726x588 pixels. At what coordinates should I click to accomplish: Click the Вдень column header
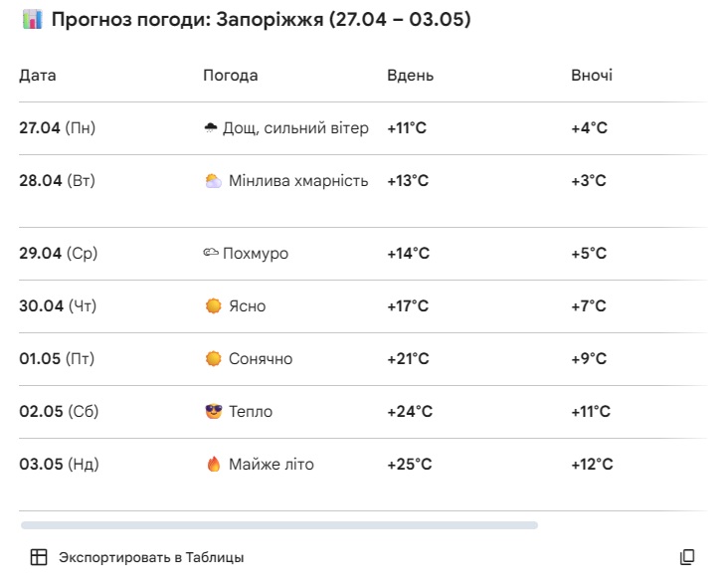410,76
